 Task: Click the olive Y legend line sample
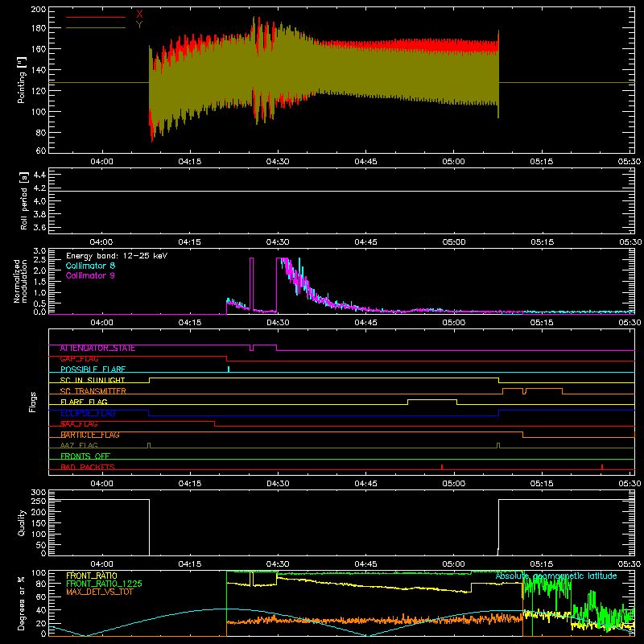(96, 28)
